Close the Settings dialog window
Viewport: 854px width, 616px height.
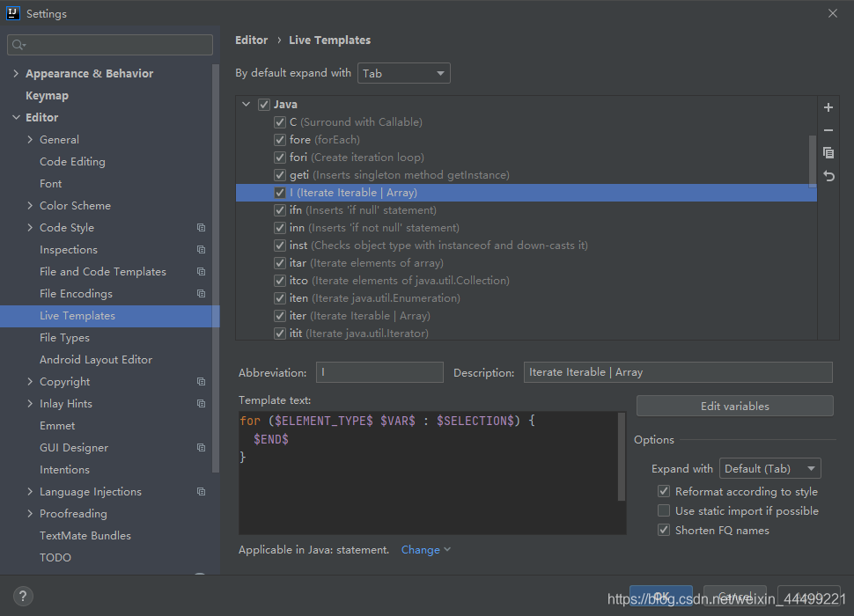[833, 13]
